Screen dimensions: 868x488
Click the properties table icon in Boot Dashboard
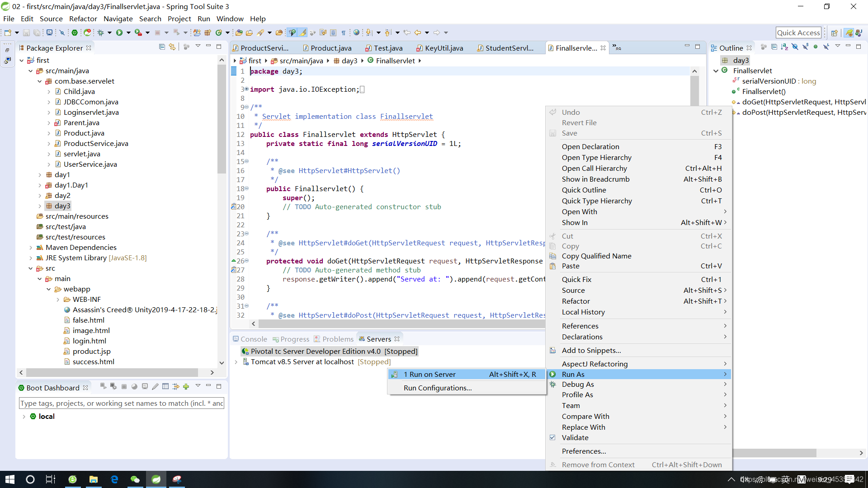[x=165, y=386]
